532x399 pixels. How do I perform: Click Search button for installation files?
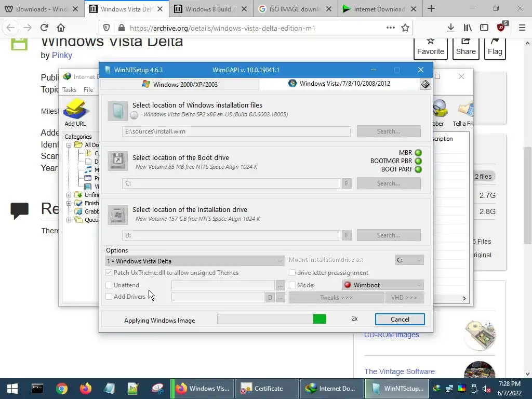coord(389,131)
